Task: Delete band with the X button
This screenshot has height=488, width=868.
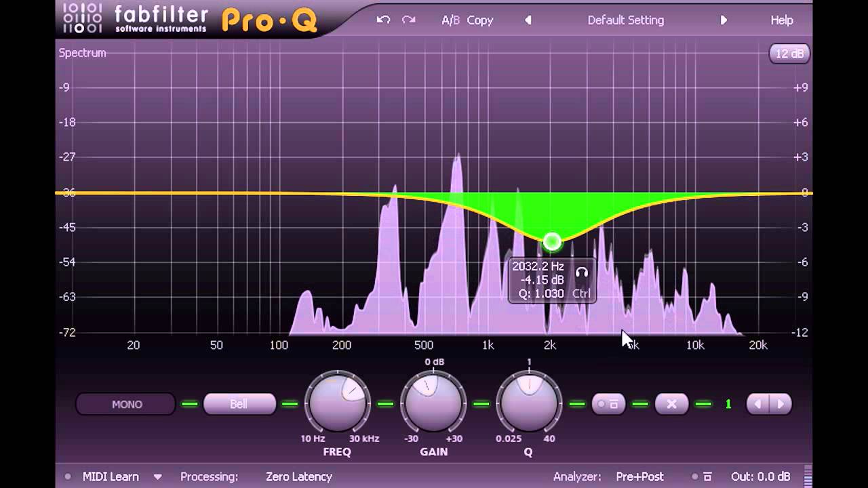Action: click(671, 404)
